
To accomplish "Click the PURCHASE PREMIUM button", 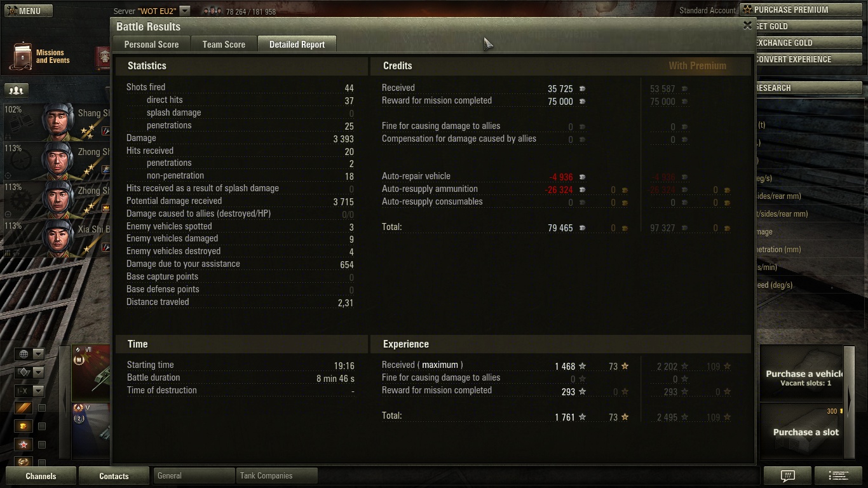I will point(803,10).
